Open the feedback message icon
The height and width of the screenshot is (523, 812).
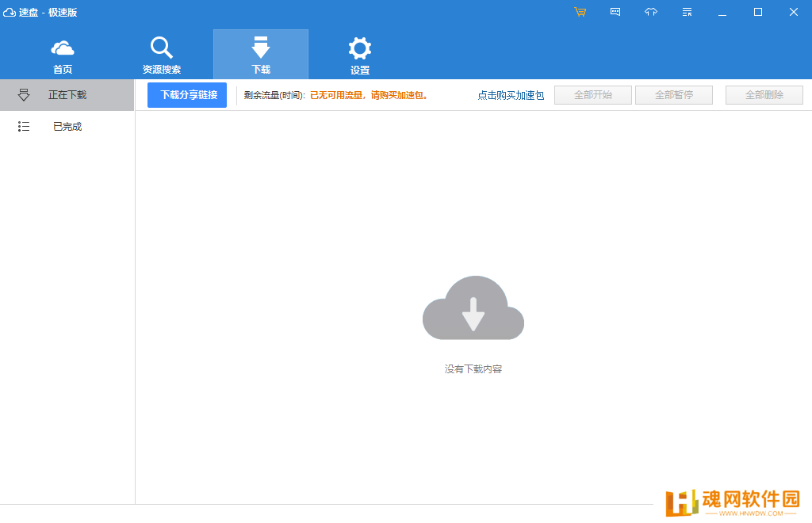(615, 12)
